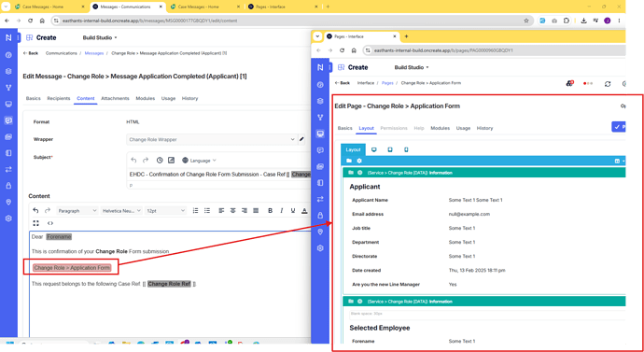The image size is (644, 352).
Task: Open the Usage tab of Edit Message
Action: pos(168,99)
